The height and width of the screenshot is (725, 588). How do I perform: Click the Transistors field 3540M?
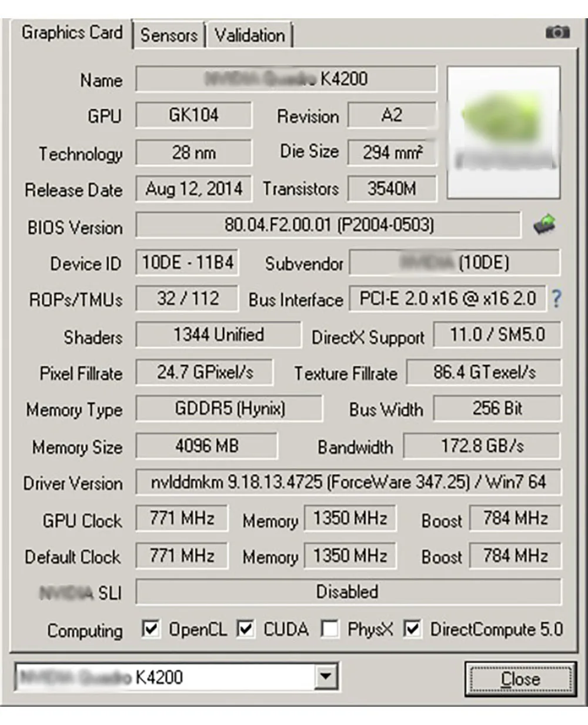coord(392,189)
